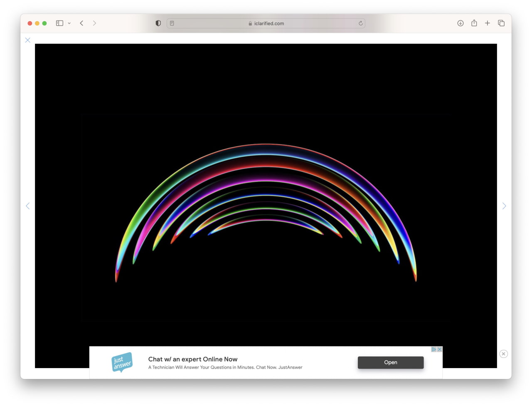The width and height of the screenshot is (532, 406).
Task: Dismiss the advertisement banner
Action: pyautogui.click(x=503, y=354)
